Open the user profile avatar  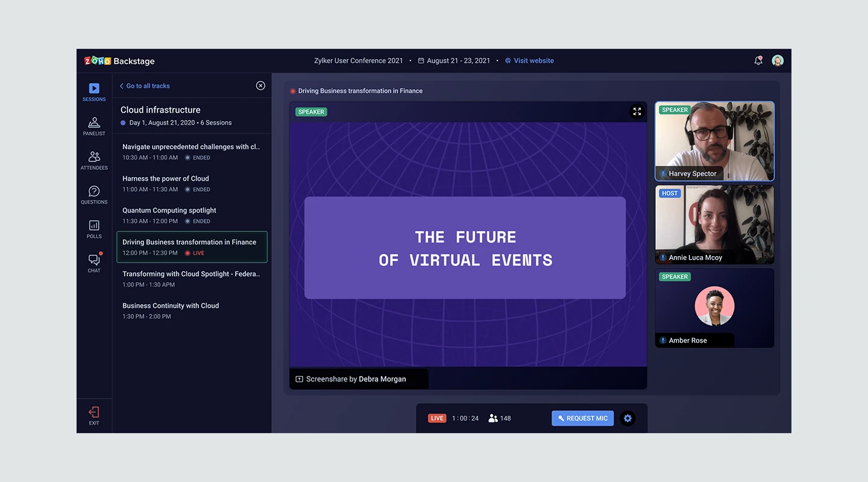click(778, 61)
